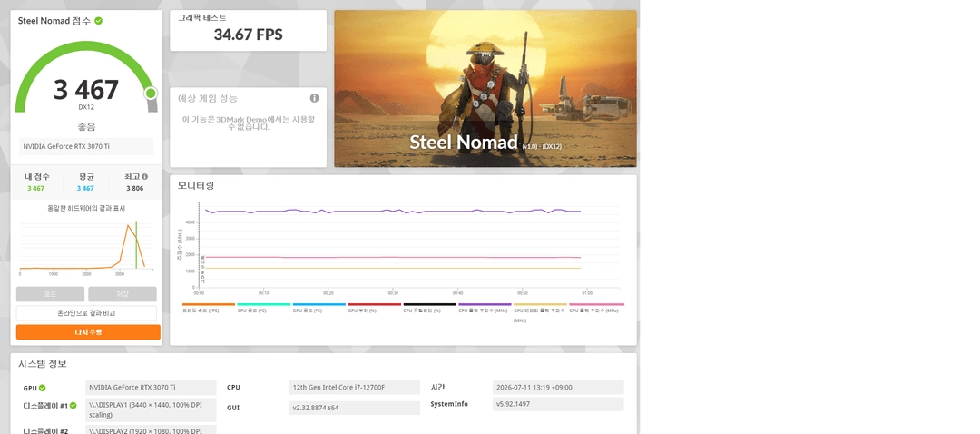The width and height of the screenshot is (980, 434).
Task: Click the purple CPU clock line in monitoring chart
Action: 393,212
